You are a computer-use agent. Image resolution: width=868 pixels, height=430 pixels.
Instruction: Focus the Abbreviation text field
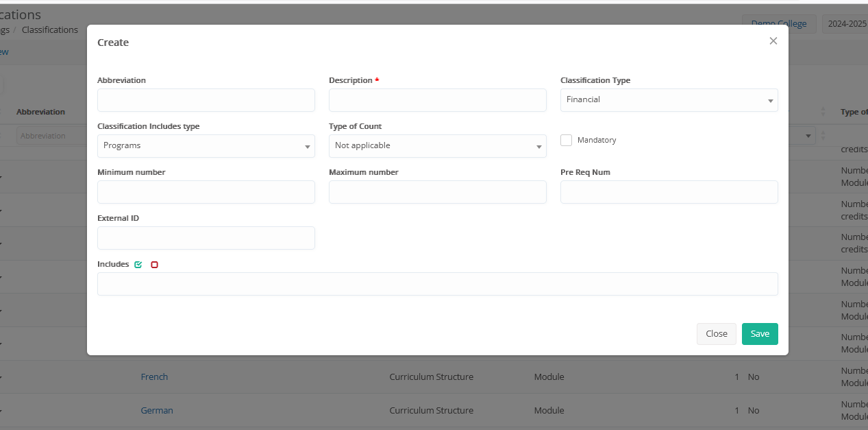206,100
